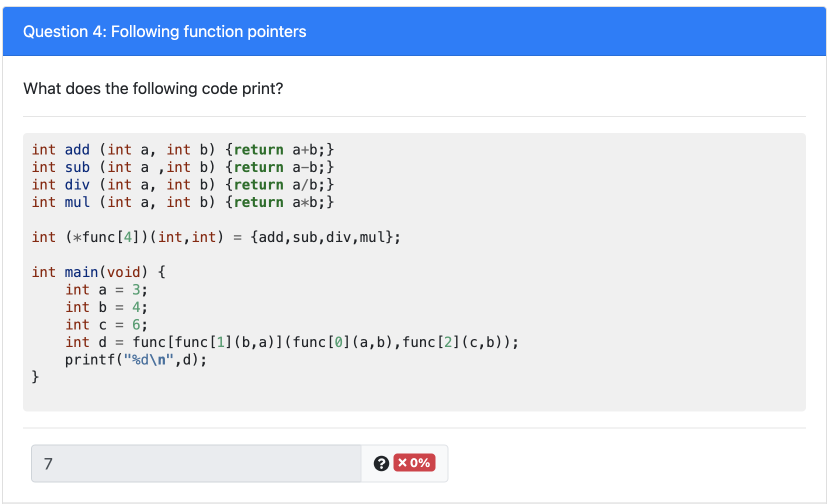Click the question text asking what code prints
The height and width of the screenshot is (504, 827).
(153, 88)
